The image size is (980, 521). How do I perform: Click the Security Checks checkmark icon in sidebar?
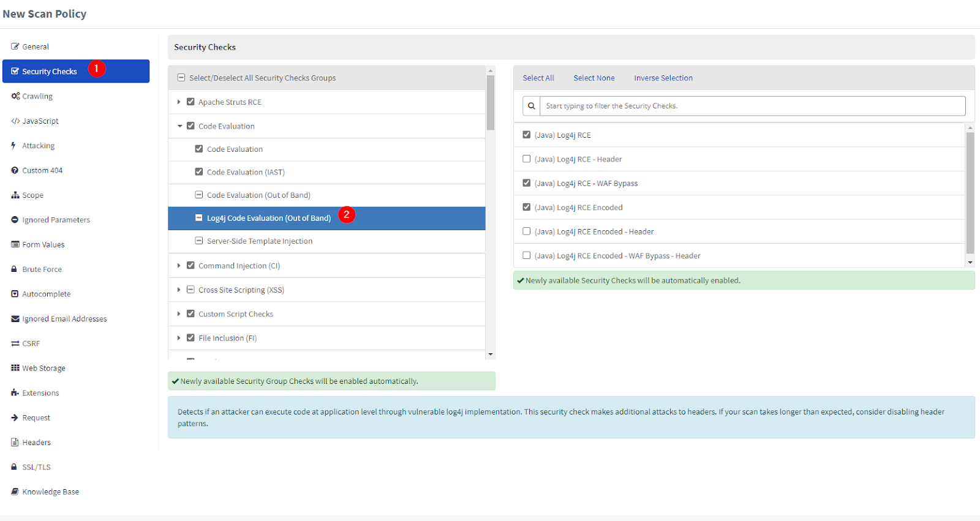click(x=15, y=71)
